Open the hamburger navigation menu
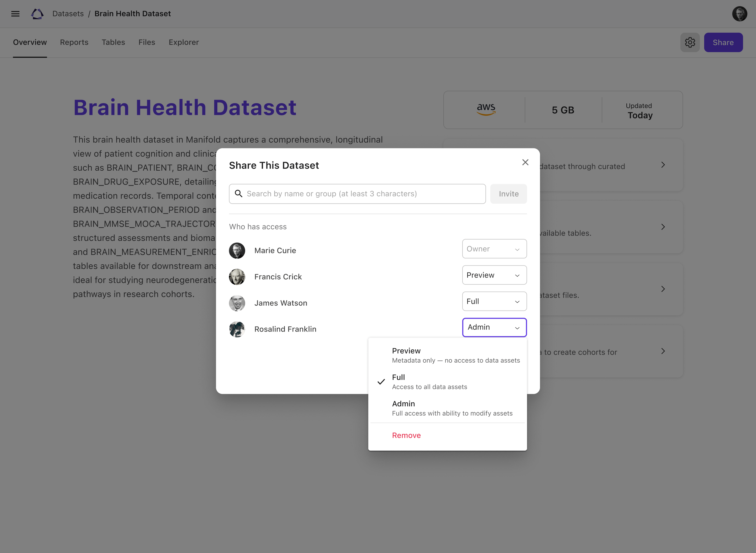The height and width of the screenshot is (553, 756). coord(15,14)
